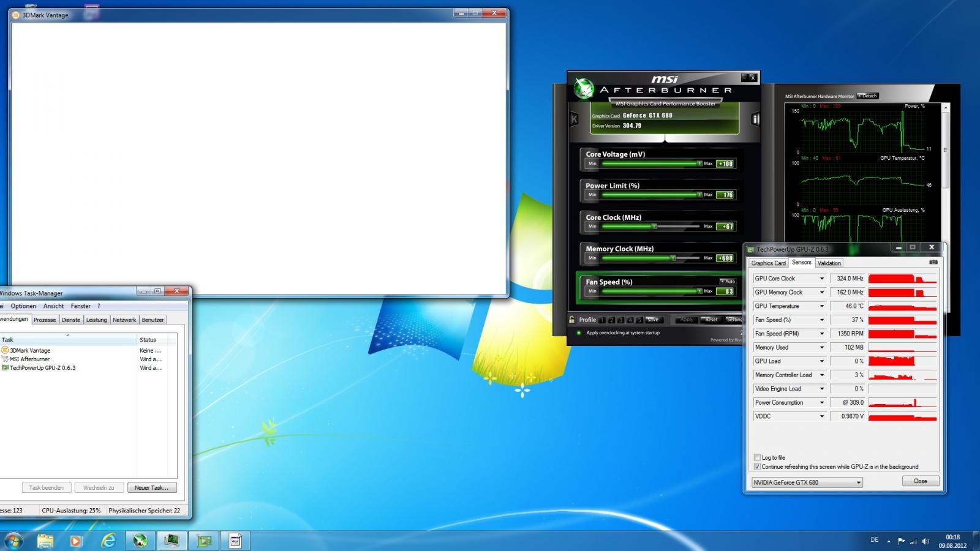Click the GPU-Z title bar app icon
This screenshot has width=980, height=551.
pos(751,249)
